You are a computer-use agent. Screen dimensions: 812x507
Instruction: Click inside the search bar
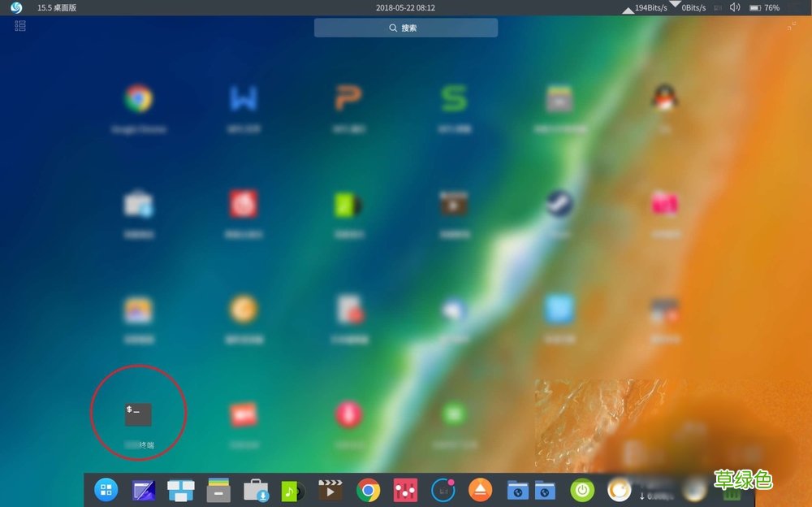click(x=406, y=27)
